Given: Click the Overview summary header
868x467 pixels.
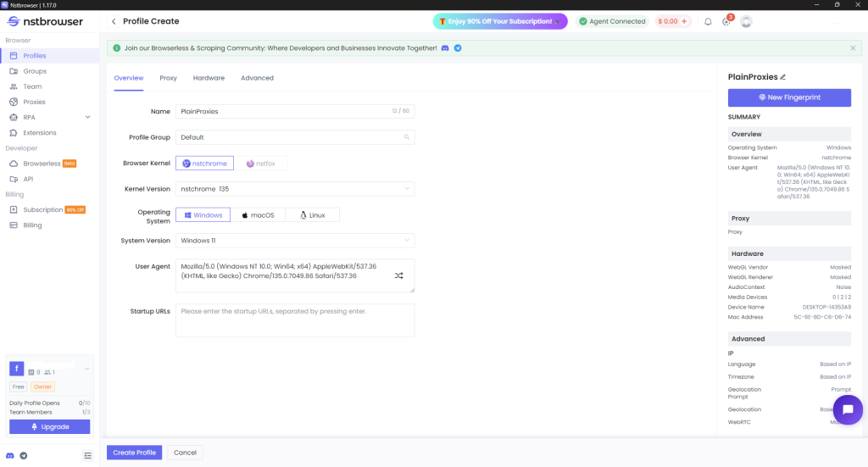Looking at the screenshot, I should [x=789, y=134].
